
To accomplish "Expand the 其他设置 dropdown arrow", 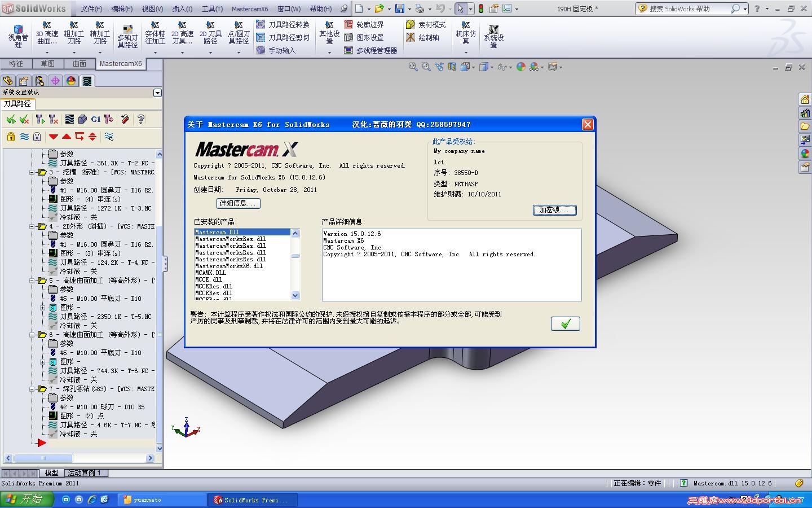I will (330, 52).
